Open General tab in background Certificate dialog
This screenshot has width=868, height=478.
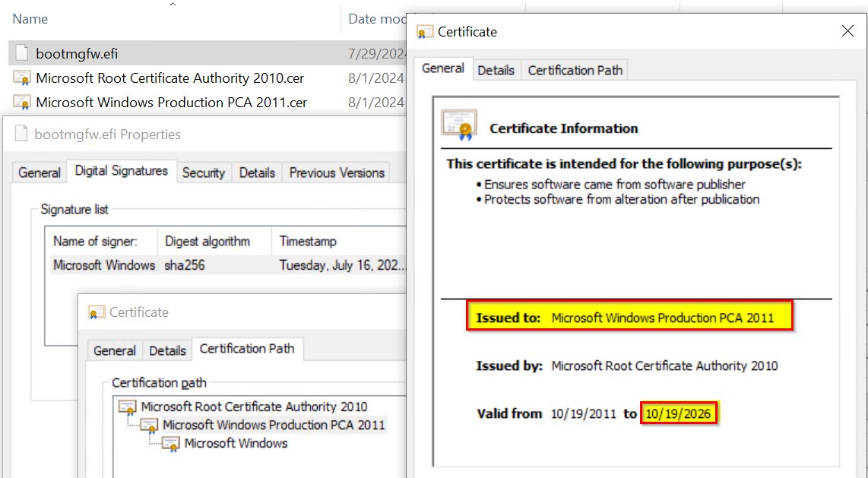[x=115, y=351]
